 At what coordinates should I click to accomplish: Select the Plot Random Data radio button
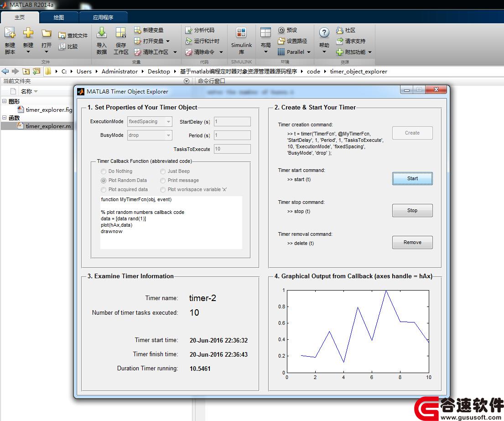pos(104,180)
